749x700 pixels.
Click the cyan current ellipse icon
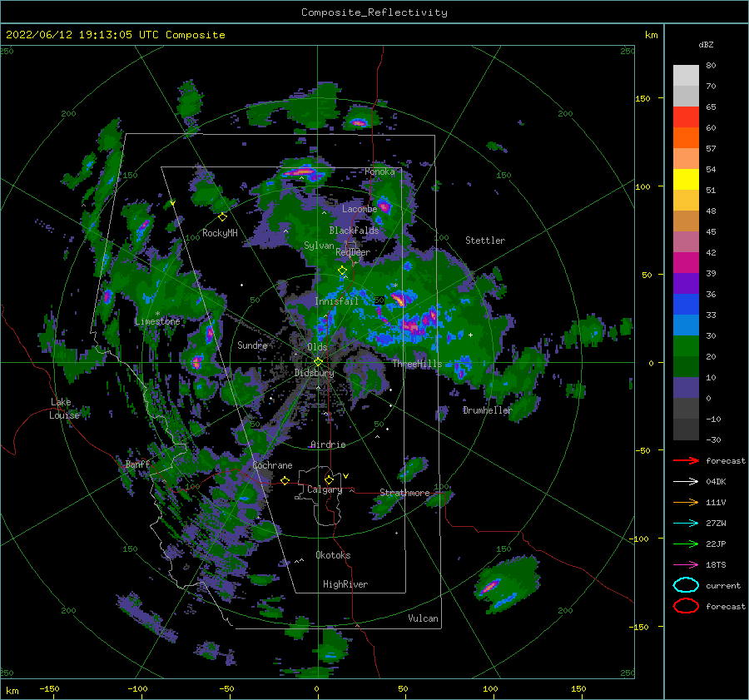pos(686,585)
